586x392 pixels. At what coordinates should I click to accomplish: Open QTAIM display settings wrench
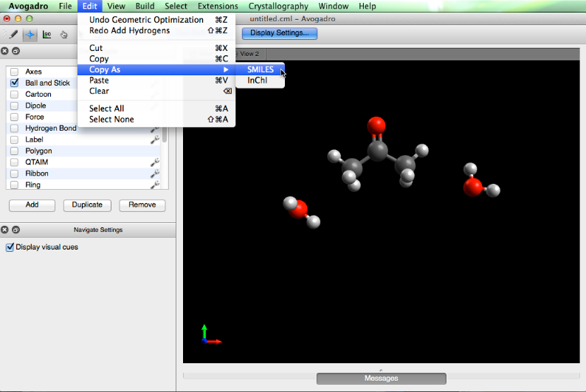tap(155, 162)
